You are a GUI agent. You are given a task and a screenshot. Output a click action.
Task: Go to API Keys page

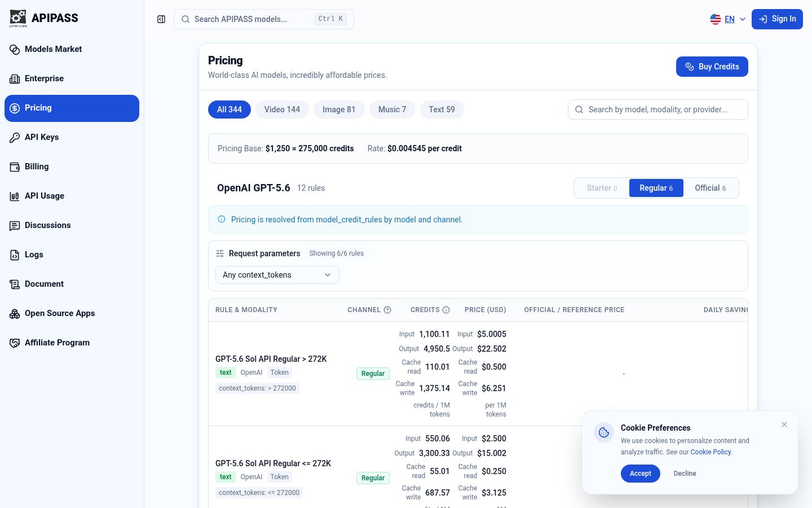click(72, 138)
